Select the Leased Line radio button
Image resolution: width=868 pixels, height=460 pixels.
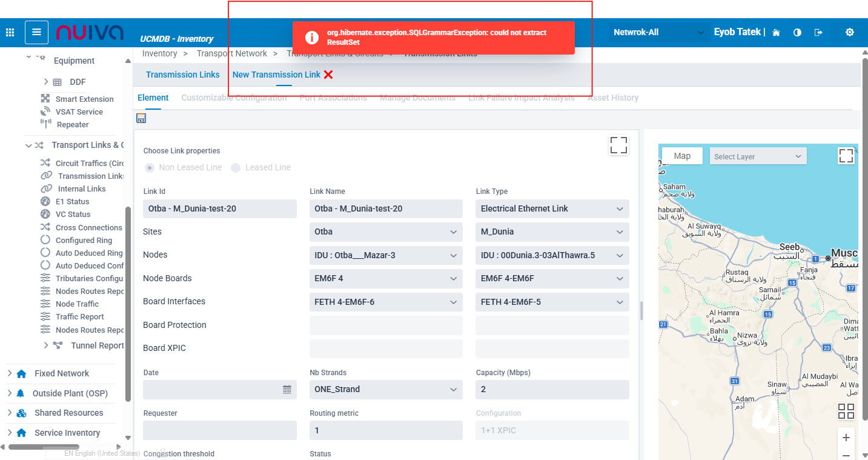pos(236,167)
